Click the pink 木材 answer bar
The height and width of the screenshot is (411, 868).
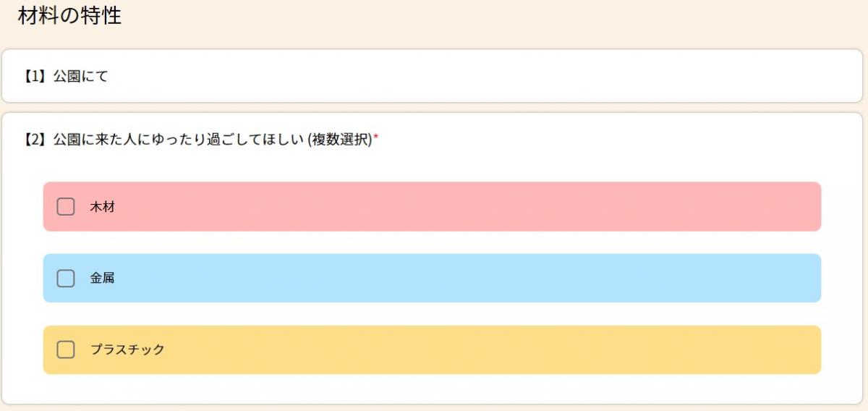432,207
